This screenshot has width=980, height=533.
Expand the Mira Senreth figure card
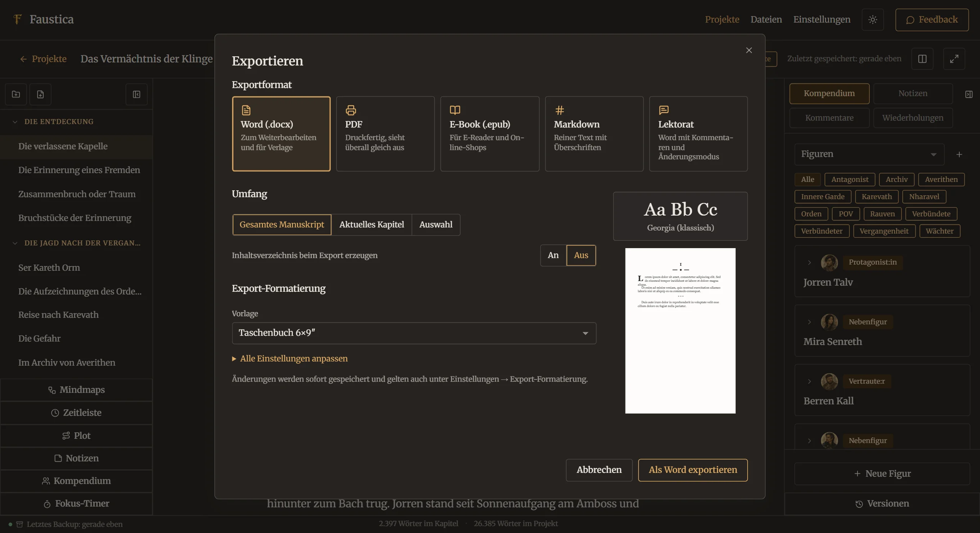click(x=809, y=322)
